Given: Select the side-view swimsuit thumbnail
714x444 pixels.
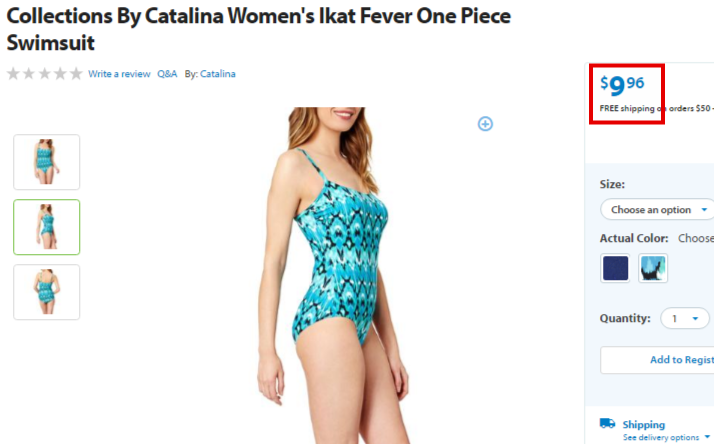Looking at the screenshot, I should tap(46, 227).
